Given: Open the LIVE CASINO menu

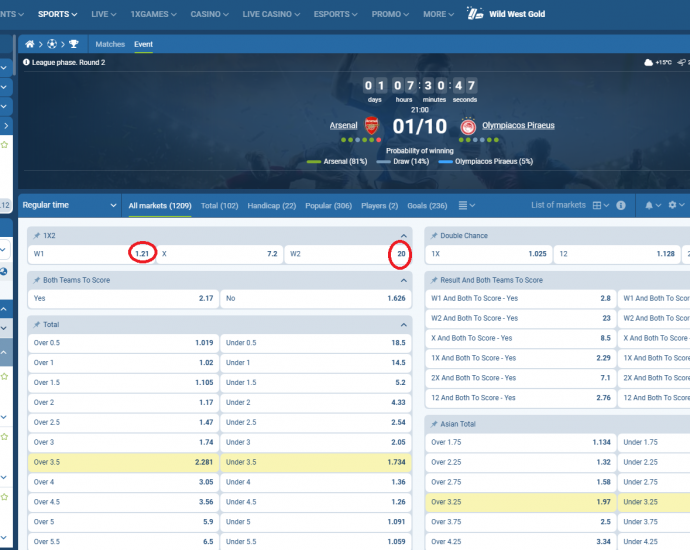Looking at the screenshot, I should pyautogui.click(x=271, y=14).
